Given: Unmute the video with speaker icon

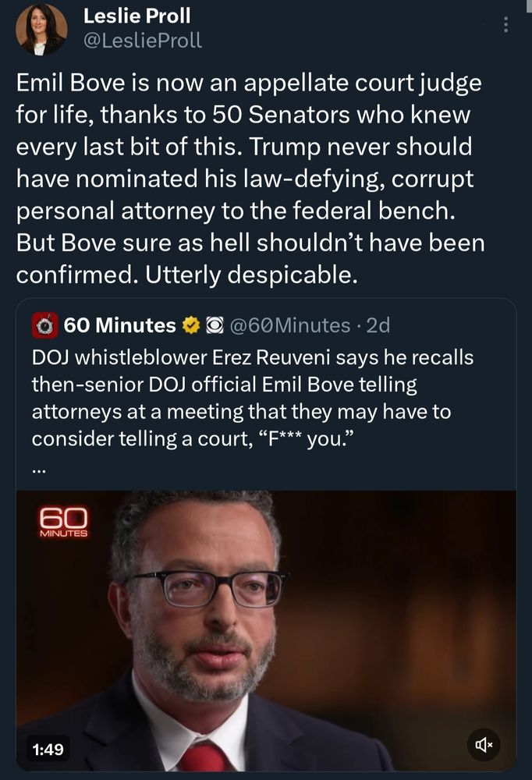Looking at the screenshot, I should coord(483,750).
